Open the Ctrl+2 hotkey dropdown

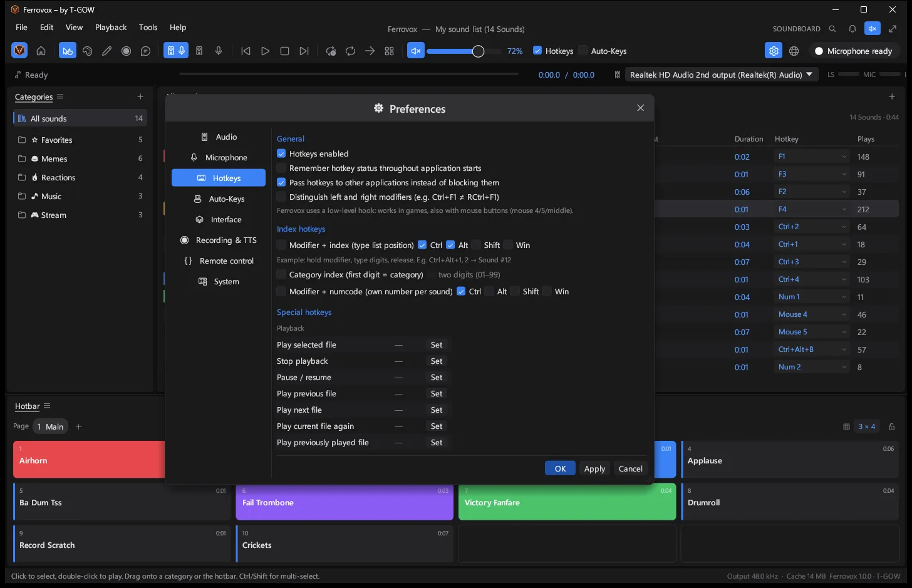point(812,227)
